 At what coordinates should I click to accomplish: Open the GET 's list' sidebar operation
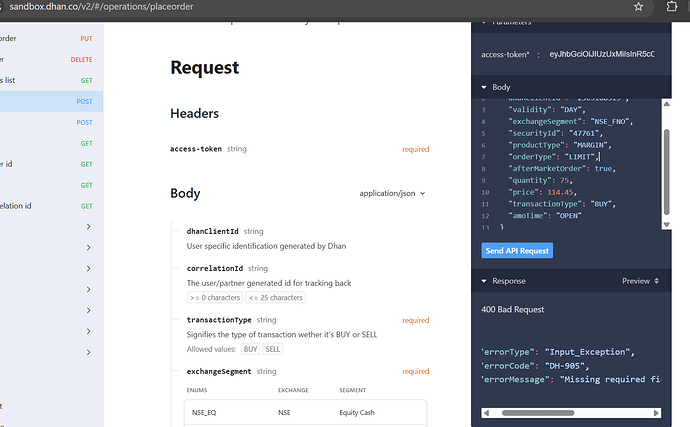[50, 80]
